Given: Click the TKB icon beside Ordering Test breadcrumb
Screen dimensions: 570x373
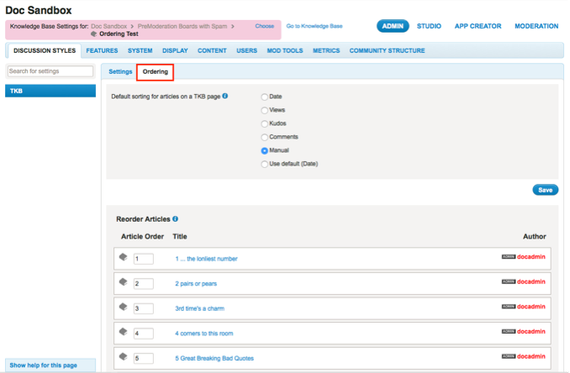Looking at the screenshot, I should [x=94, y=34].
